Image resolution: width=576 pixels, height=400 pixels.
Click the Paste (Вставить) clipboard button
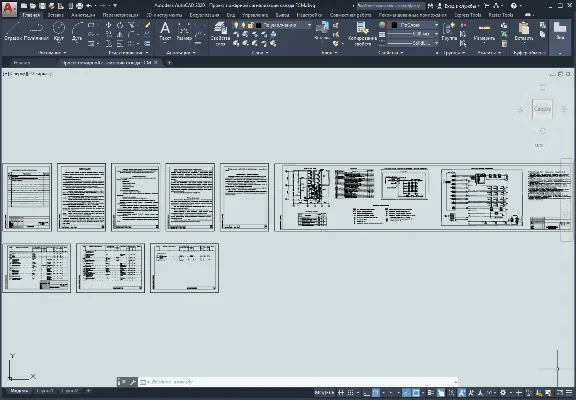524,32
